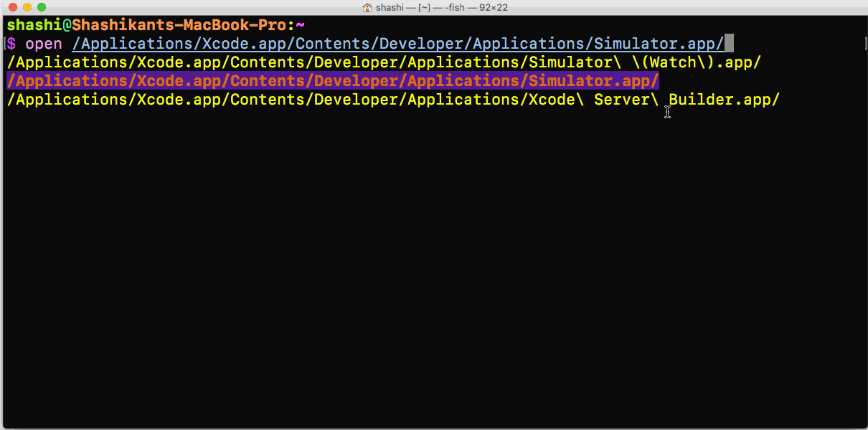The height and width of the screenshot is (430, 868).
Task: Click the home folder icon in title bar
Action: 367,7
